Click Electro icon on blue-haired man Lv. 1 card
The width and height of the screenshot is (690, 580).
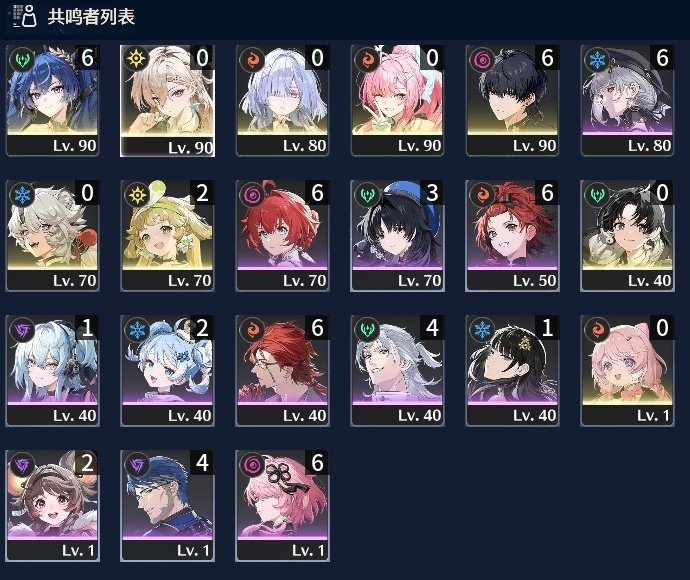click(137, 465)
